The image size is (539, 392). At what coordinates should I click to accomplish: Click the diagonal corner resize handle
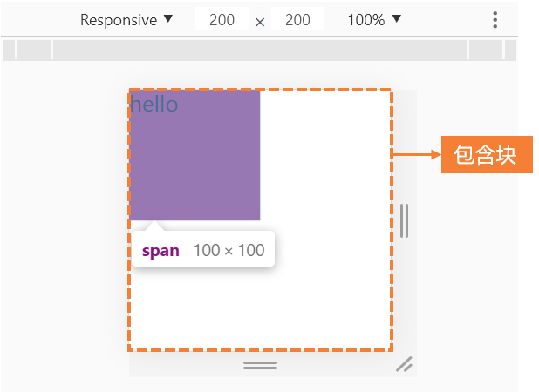click(x=404, y=364)
